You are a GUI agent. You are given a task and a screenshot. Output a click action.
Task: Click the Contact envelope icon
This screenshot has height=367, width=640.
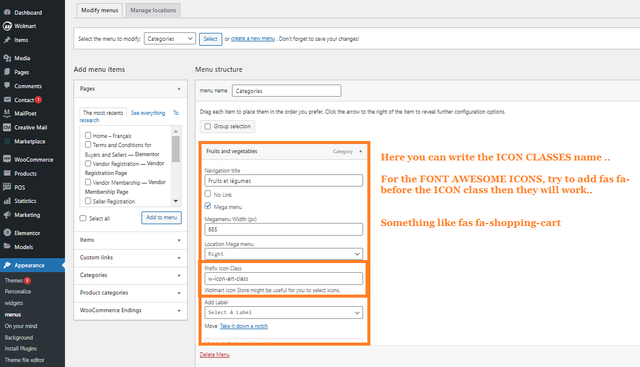click(7, 100)
